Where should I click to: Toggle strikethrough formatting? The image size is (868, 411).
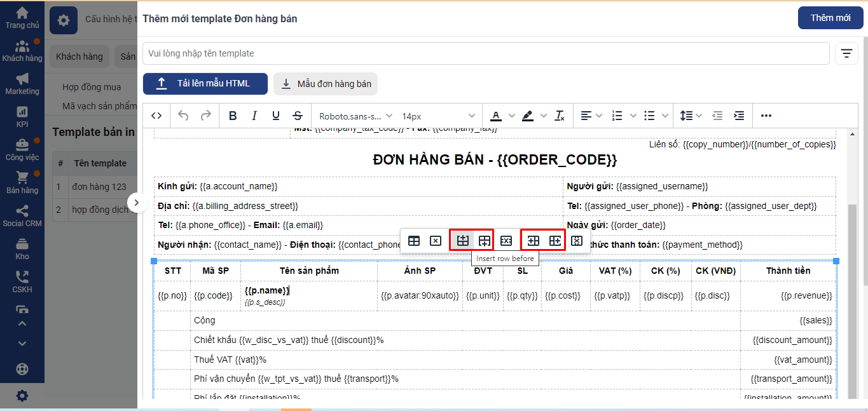pyautogui.click(x=297, y=116)
